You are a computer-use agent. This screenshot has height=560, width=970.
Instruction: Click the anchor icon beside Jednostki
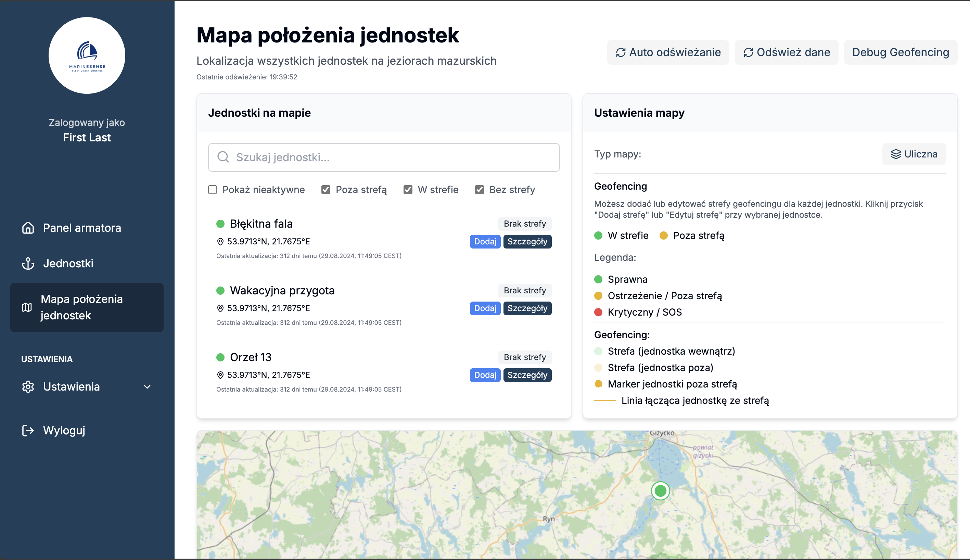(x=28, y=264)
